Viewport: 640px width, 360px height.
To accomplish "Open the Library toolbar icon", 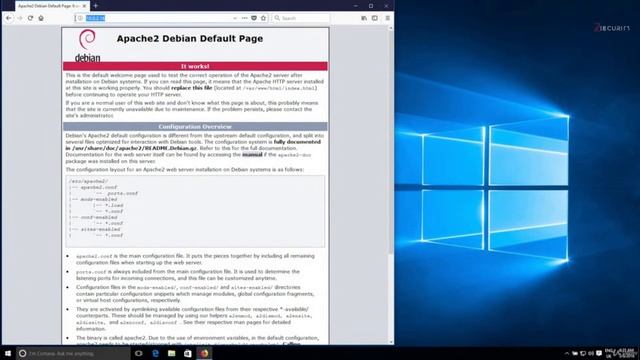I will pyautogui.click(x=364, y=18).
